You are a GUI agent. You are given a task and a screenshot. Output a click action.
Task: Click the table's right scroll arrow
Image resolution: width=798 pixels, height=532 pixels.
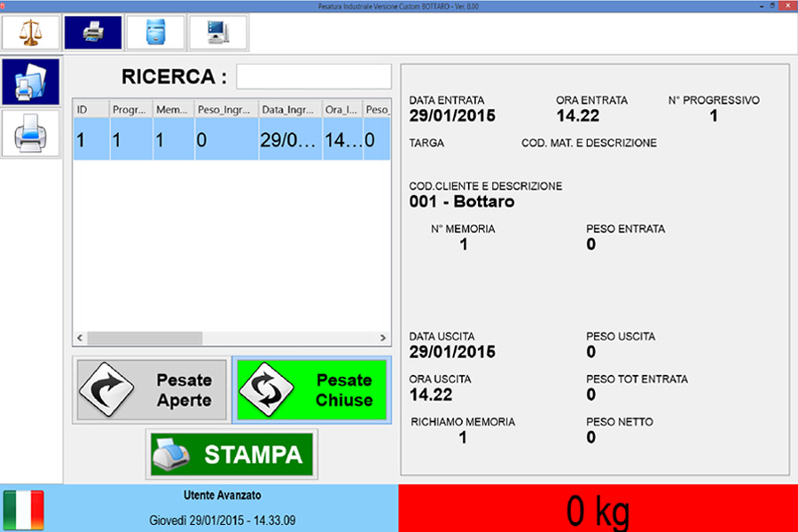(x=383, y=338)
